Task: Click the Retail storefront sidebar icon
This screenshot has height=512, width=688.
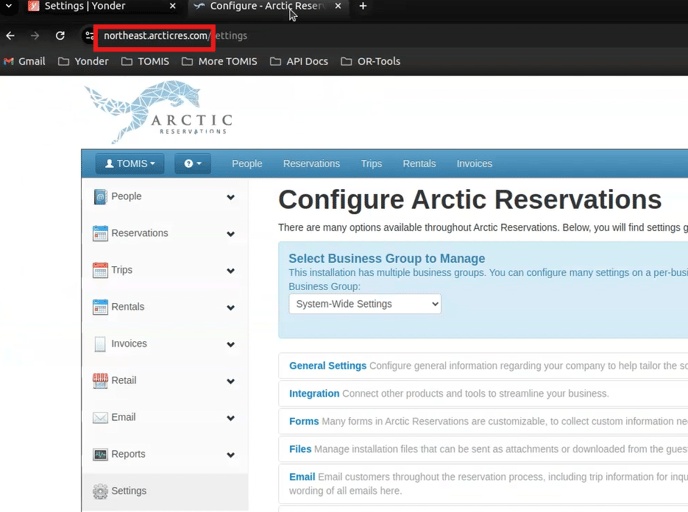Action: (x=100, y=381)
